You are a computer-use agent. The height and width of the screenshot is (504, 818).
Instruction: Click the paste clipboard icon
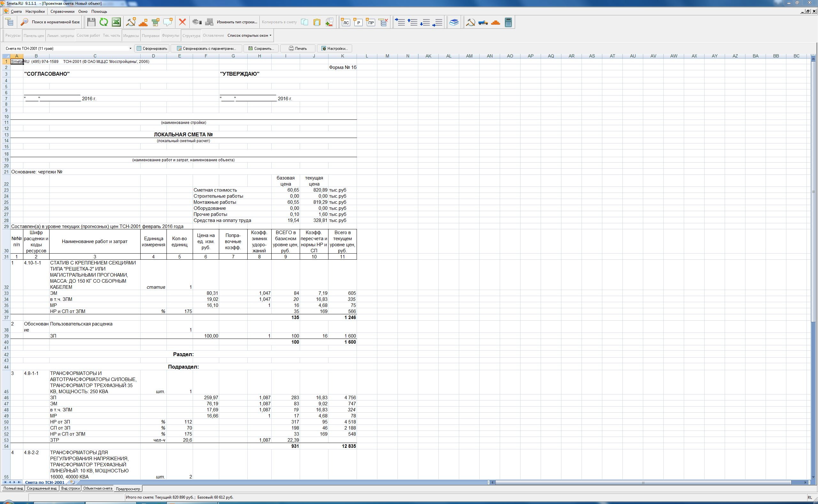(317, 22)
